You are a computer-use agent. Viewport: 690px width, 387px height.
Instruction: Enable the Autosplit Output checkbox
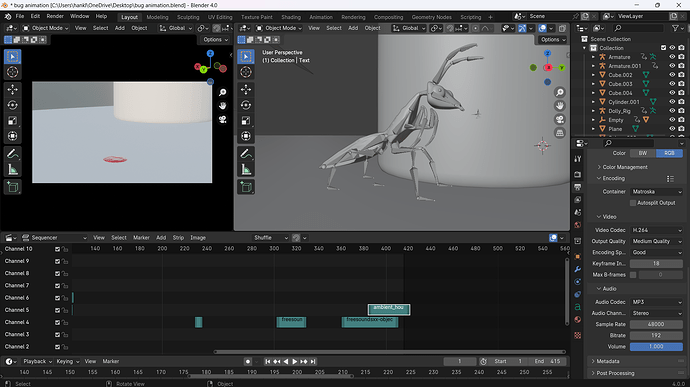point(633,203)
